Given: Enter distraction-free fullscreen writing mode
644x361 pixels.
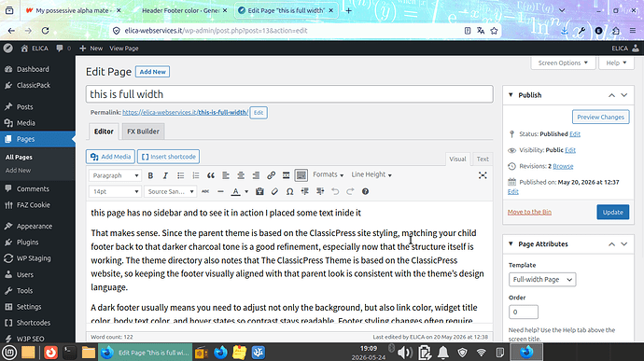Looking at the screenshot, I should coord(483,175).
